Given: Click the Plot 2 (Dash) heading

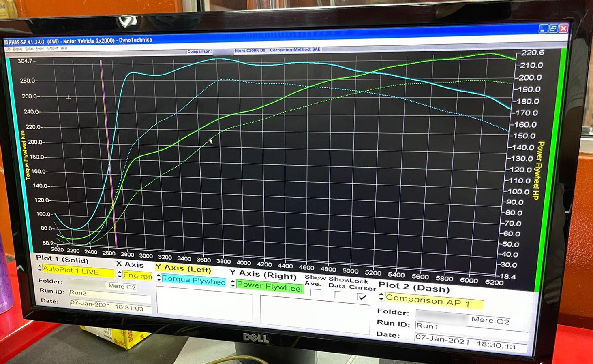Looking at the screenshot, I should (414, 287).
